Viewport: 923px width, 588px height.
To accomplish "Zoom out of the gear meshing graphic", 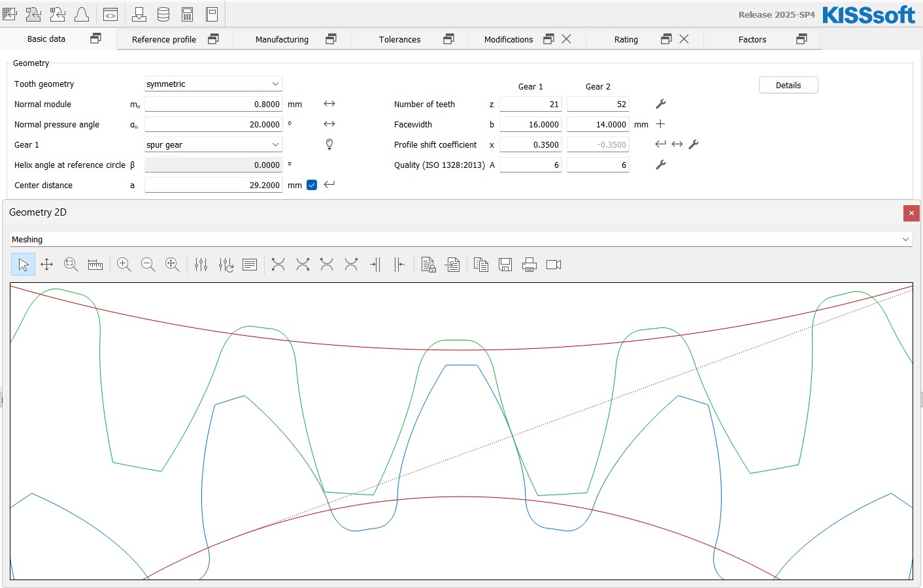I will 148,265.
